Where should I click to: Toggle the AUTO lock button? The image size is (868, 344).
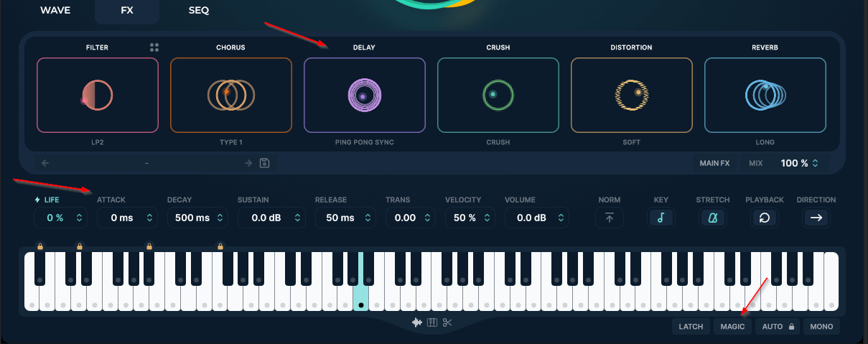tap(778, 327)
